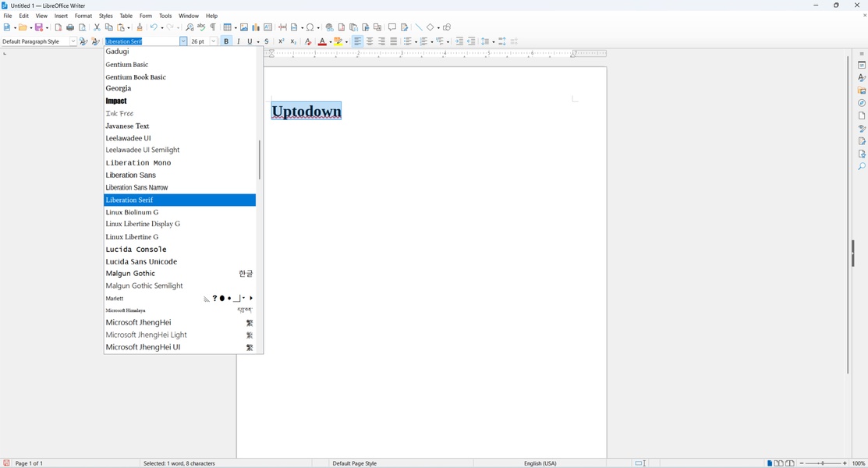Open the Insert menu
Screen dimensions: 868x468
tap(61, 16)
